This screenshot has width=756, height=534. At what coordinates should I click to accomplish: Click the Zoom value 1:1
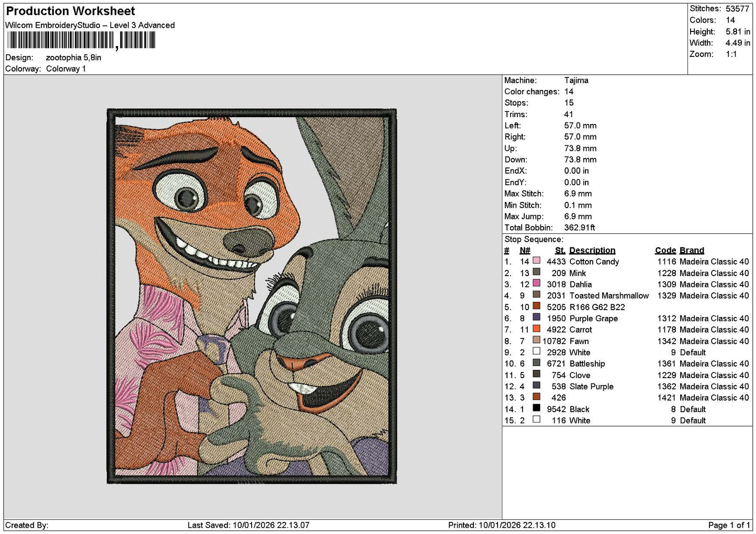[731, 54]
